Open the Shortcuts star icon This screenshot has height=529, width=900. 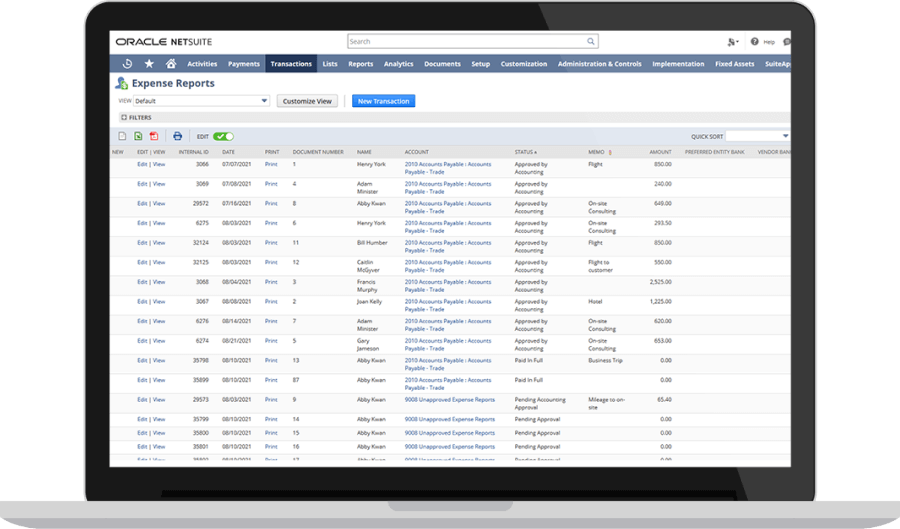coord(149,64)
